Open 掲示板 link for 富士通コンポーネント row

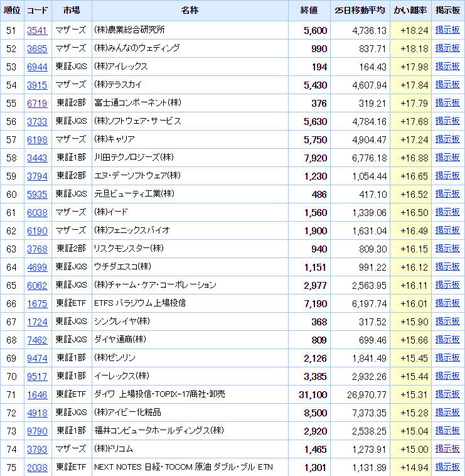(x=447, y=103)
